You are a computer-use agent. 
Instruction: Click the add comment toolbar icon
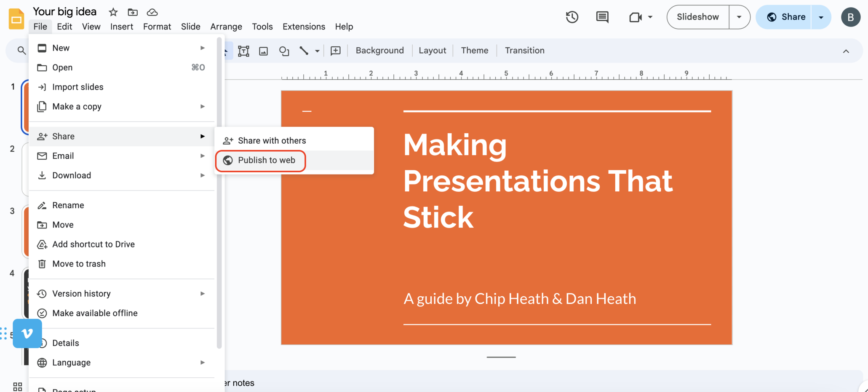click(x=336, y=51)
